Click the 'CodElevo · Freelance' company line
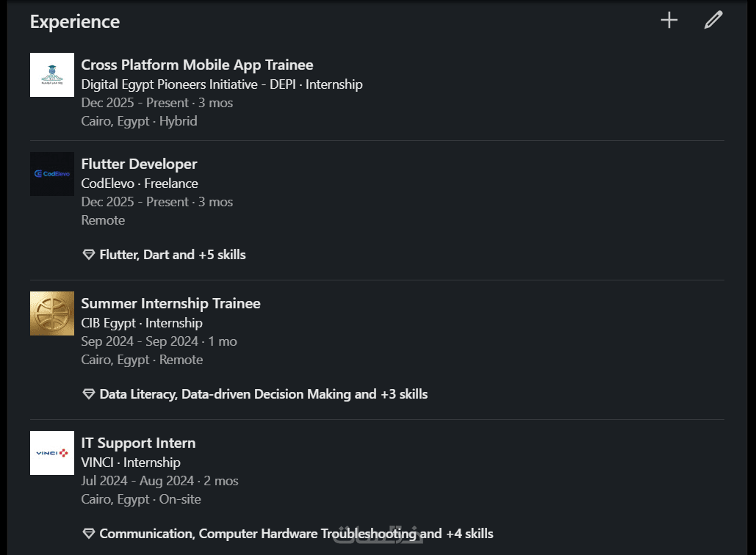This screenshot has height=555, width=756. 140,184
